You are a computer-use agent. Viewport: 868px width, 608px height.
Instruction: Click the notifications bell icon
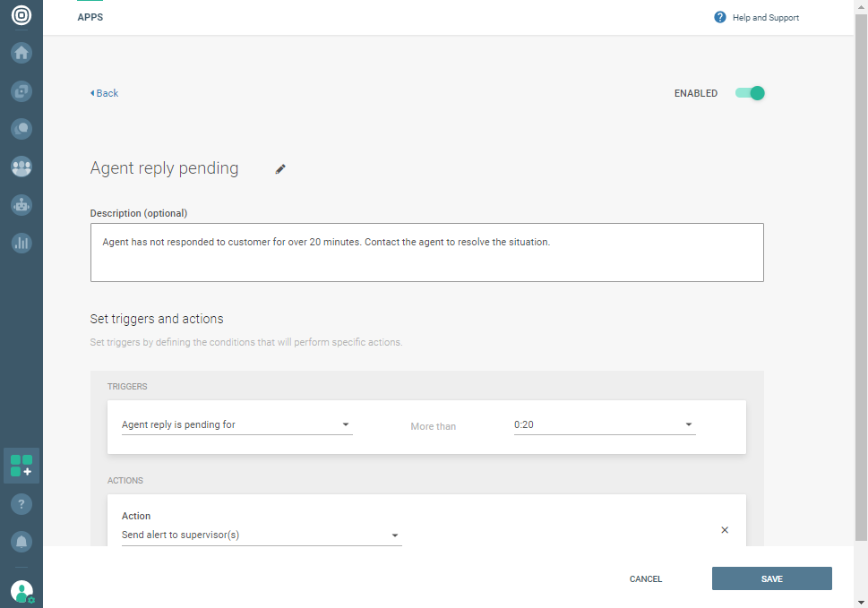(x=21, y=542)
